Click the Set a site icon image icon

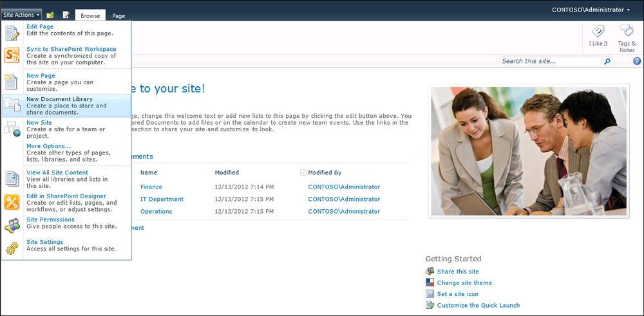pos(430,294)
